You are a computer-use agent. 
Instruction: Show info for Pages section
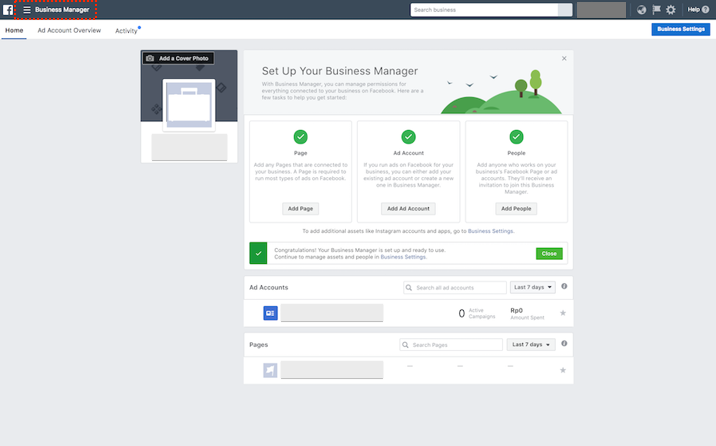(x=564, y=343)
